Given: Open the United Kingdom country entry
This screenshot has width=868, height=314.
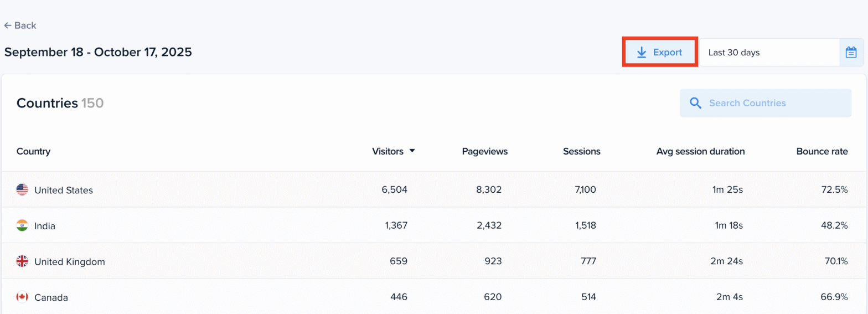Looking at the screenshot, I should [69, 261].
